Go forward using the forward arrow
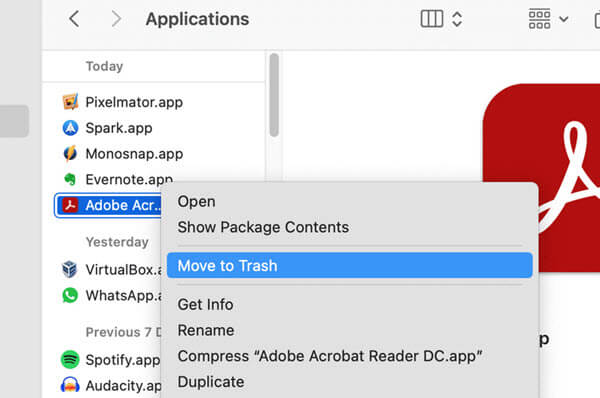This screenshot has height=398, width=600. pyautogui.click(x=116, y=19)
